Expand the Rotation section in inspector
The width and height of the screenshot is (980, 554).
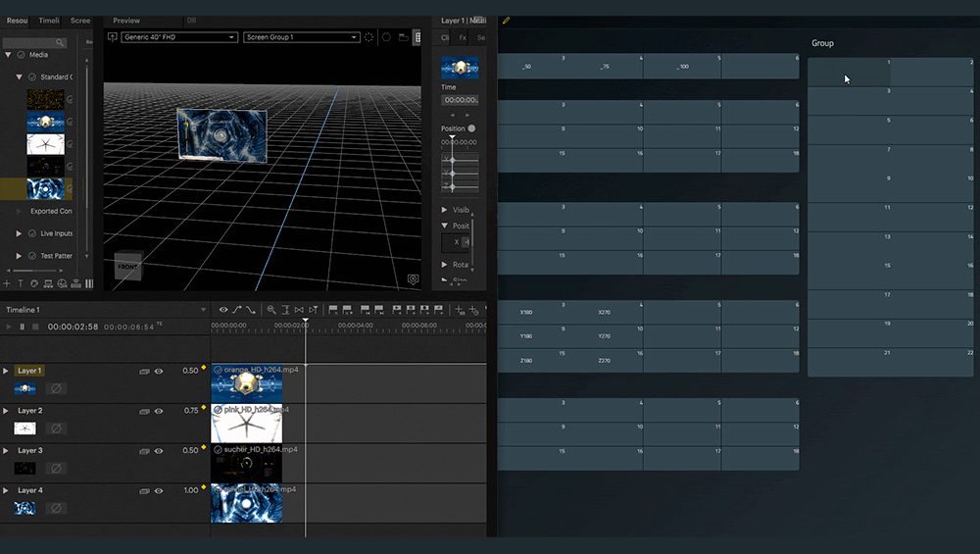(x=444, y=265)
